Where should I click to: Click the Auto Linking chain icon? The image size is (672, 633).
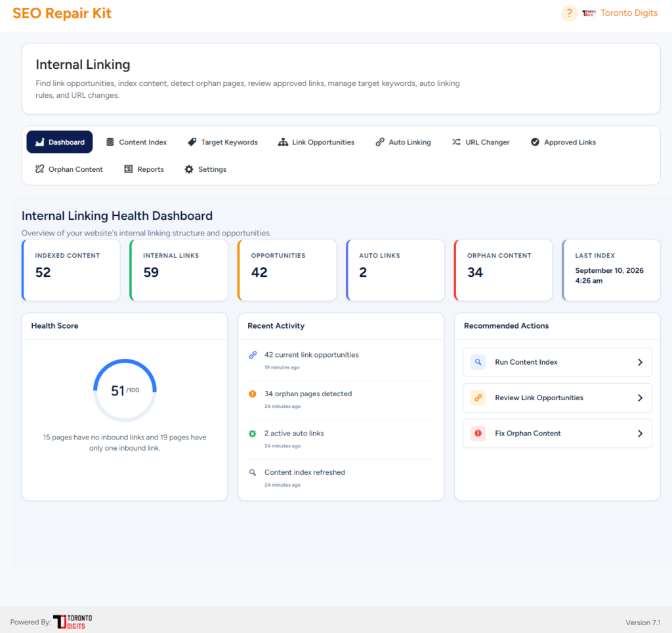(x=380, y=142)
